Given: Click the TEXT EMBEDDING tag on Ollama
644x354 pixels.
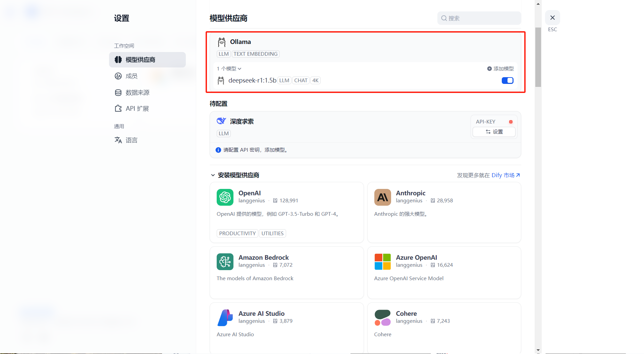Looking at the screenshot, I should pyautogui.click(x=256, y=54).
